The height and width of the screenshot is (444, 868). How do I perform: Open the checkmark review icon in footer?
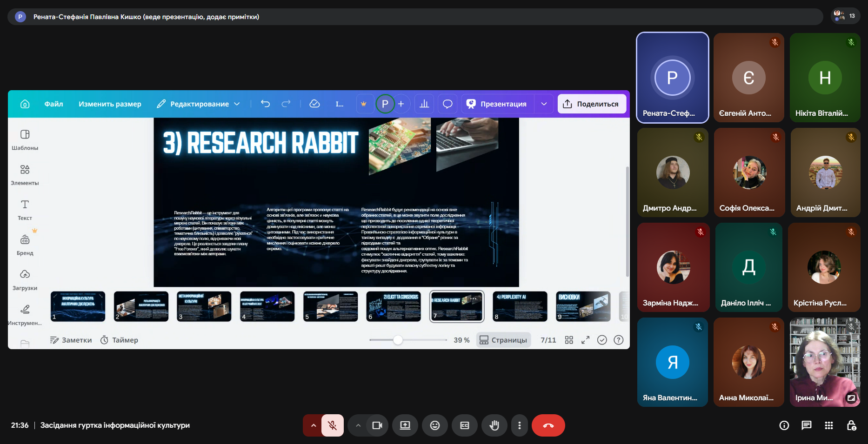pyautogui.click(x=602, y=340)
